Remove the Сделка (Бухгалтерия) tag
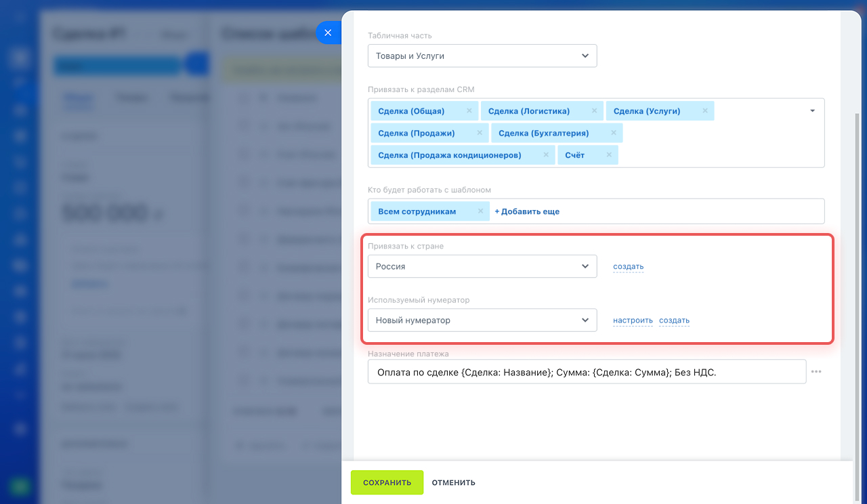 (x=613, y=133)
